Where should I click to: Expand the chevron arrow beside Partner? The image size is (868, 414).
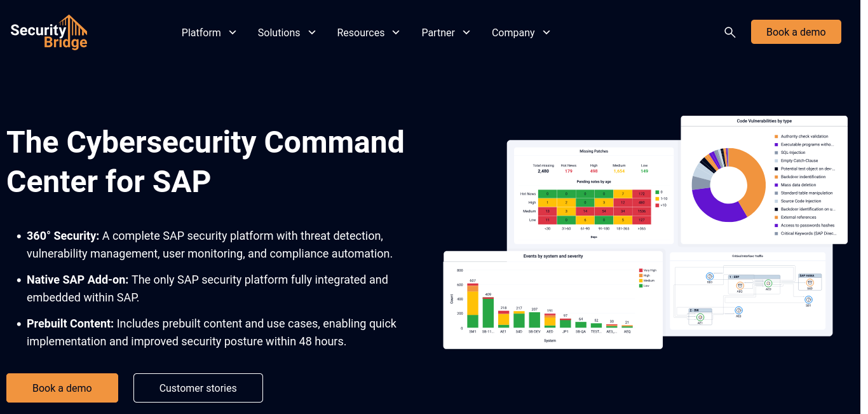click(467, 32)
